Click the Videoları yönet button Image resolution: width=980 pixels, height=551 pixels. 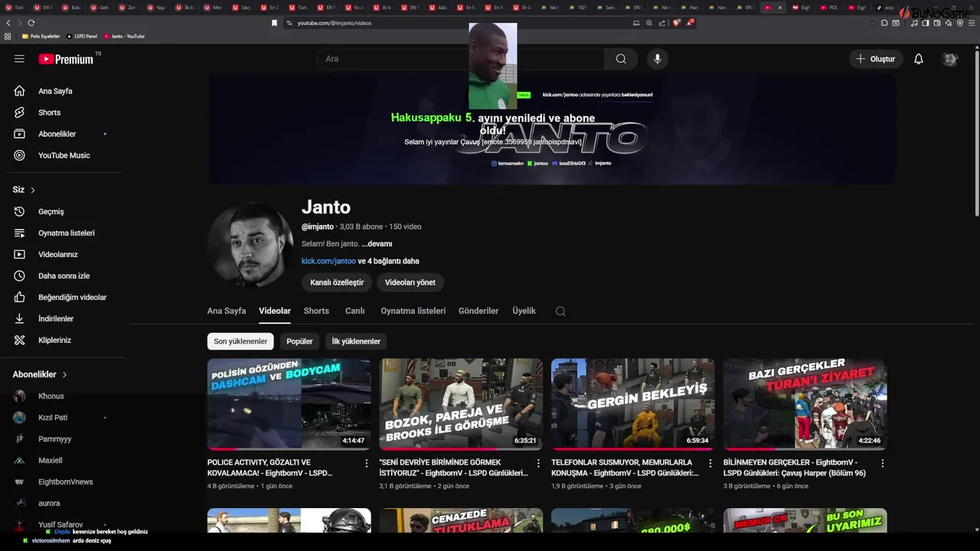tap(410, 282)
